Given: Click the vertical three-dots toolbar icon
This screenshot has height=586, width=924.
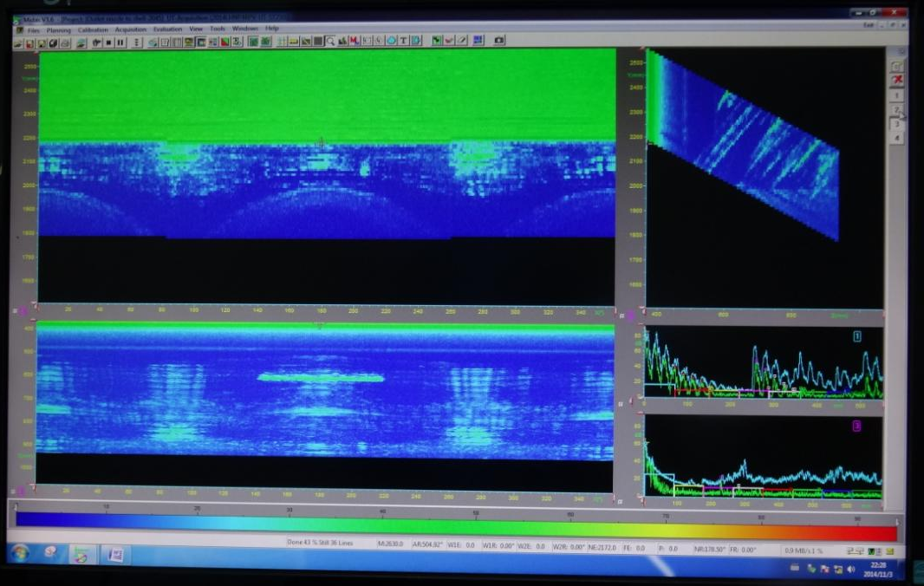Looking at the screenshot, I should [137, 42].
